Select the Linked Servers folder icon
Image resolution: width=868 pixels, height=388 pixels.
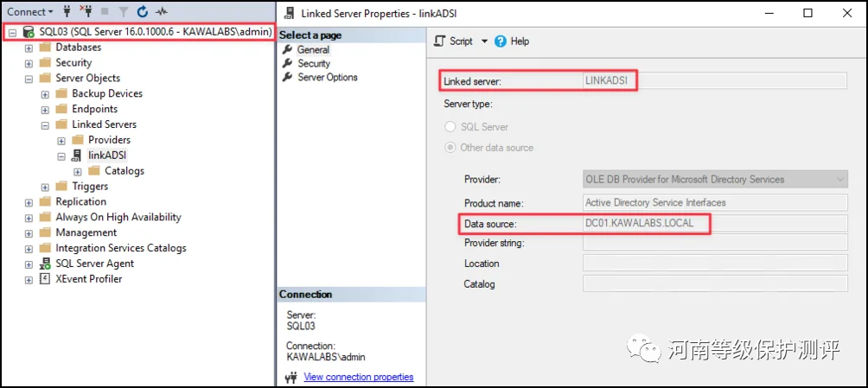[x=61, y=125]
